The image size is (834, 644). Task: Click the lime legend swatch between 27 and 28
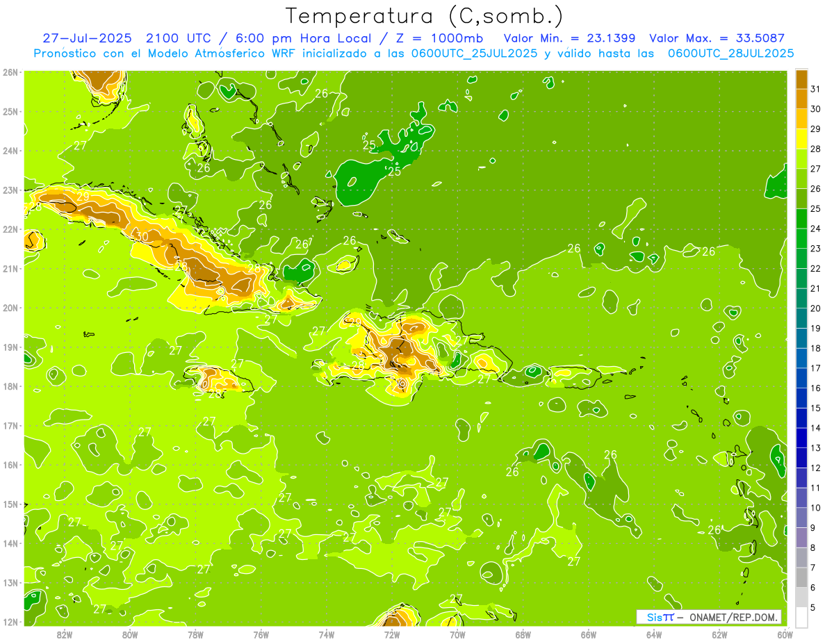click(802, 159)
